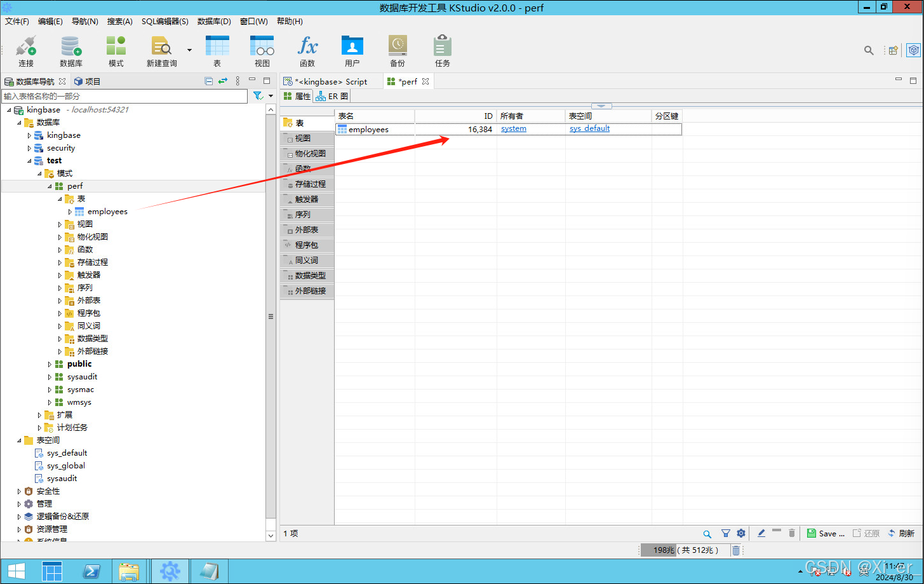Click the 备份 backup toolbar icon
This screenshot has width=924, height=584.
coord(398,51)
